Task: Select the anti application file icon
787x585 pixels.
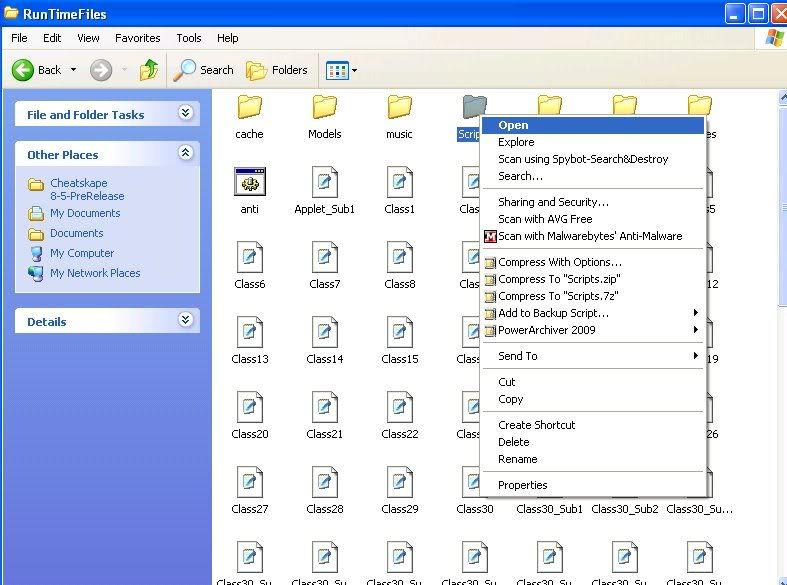Action: click(249, 182)
